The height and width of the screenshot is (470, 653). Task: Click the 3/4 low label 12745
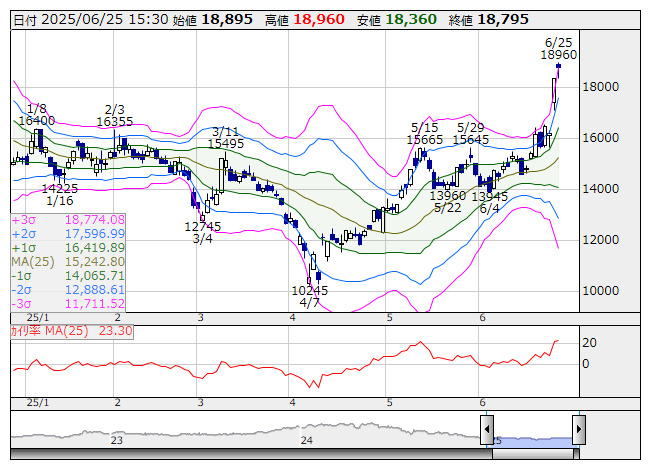pyautogui.click(x=203, y=226)
